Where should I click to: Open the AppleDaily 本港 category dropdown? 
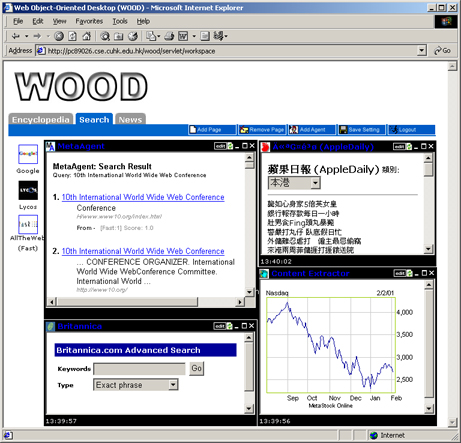point(315,183)
